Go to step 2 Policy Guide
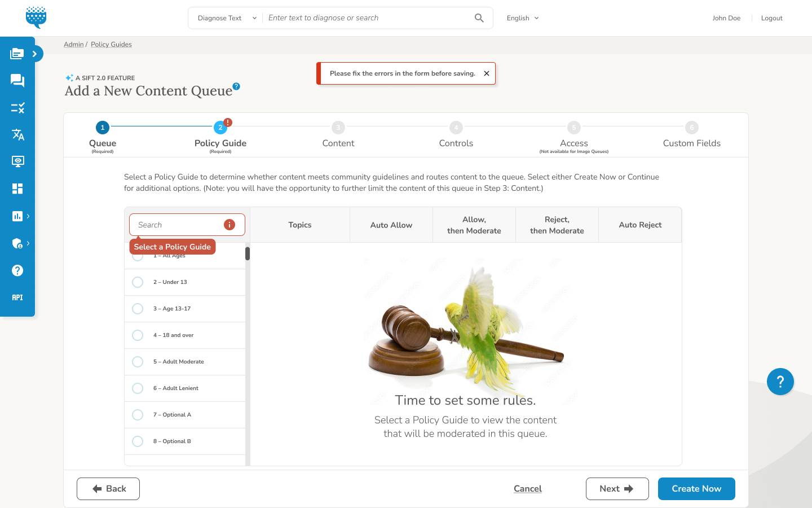Viewport: 812px width, 508px height. pyautogui.click(x=220, y=136)
